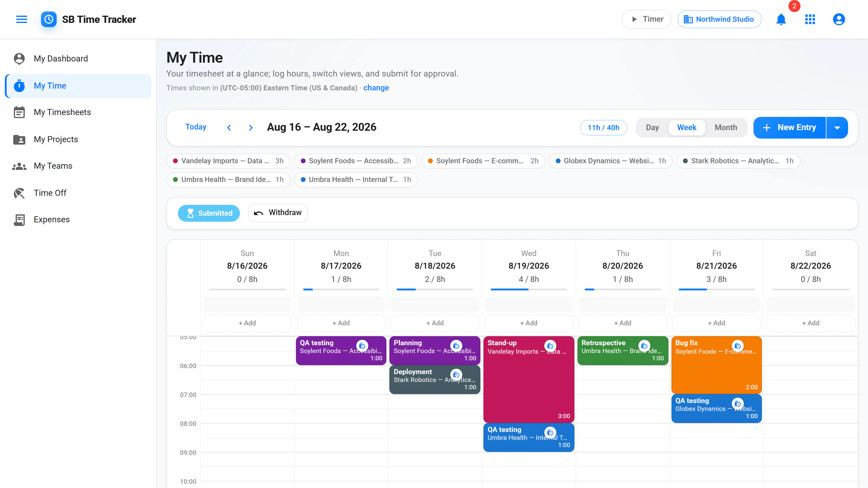The width and height of the screenshot is (868, 488).
Task: Open Expenses page
Action: 78,220
